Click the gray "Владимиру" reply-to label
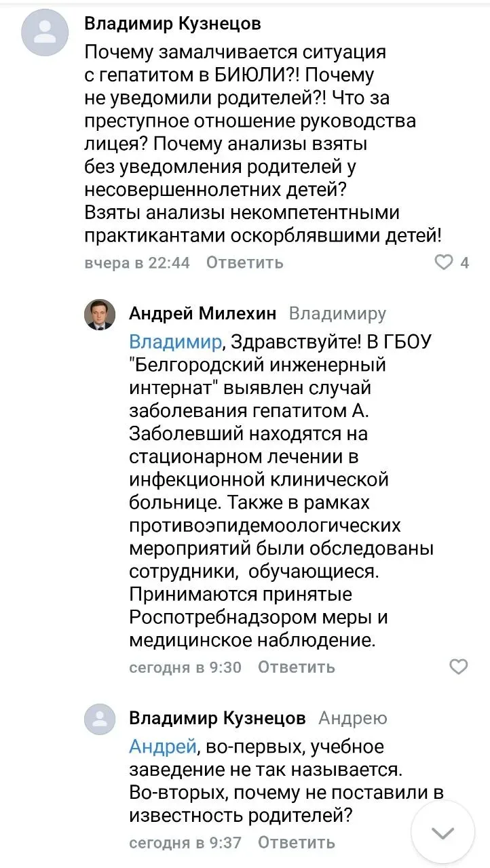490x868 pixels. point(337,313)
